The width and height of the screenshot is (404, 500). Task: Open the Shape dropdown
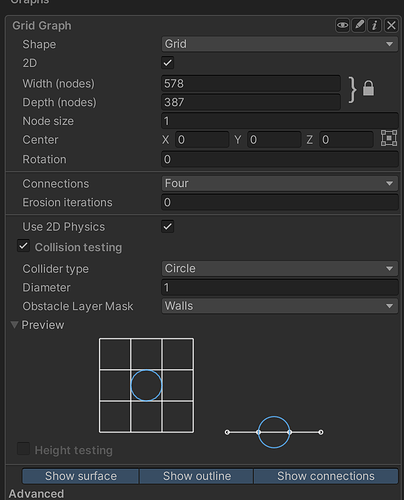coord(280,44)
